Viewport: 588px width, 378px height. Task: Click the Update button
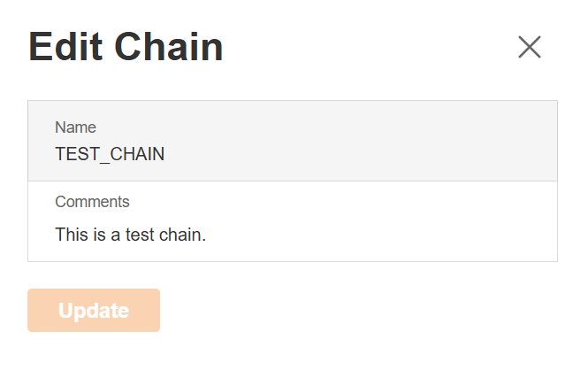click(x=94, y=311)
